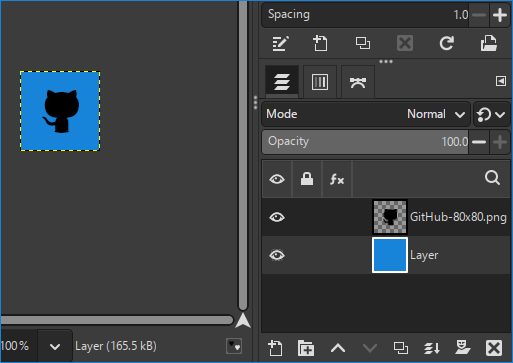
Task: Duplicate the selected brush
Action: [362, 43]
